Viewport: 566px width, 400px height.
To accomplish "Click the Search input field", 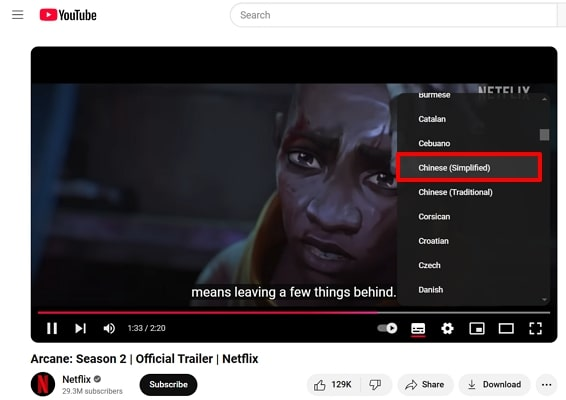I will click(393, 15).
